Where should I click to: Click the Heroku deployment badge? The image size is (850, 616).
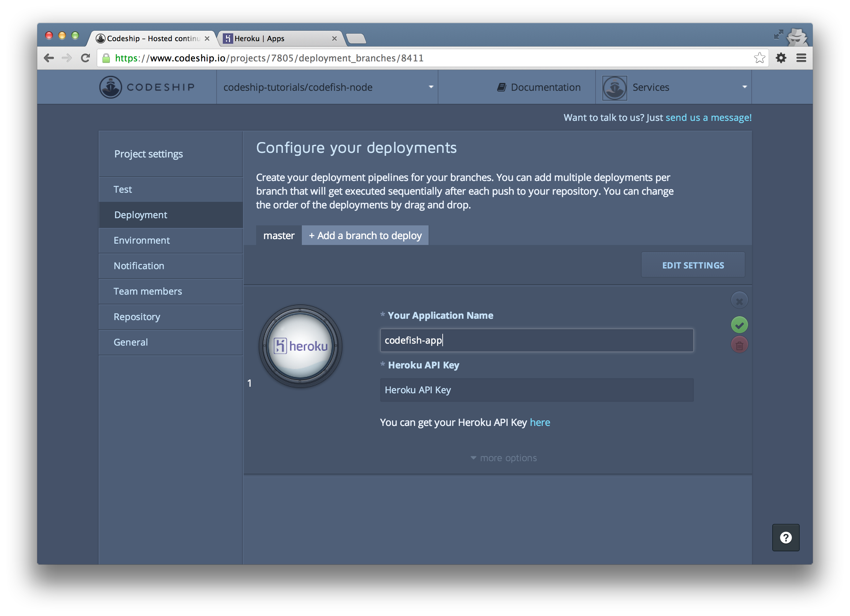click(x=300, y=346)
